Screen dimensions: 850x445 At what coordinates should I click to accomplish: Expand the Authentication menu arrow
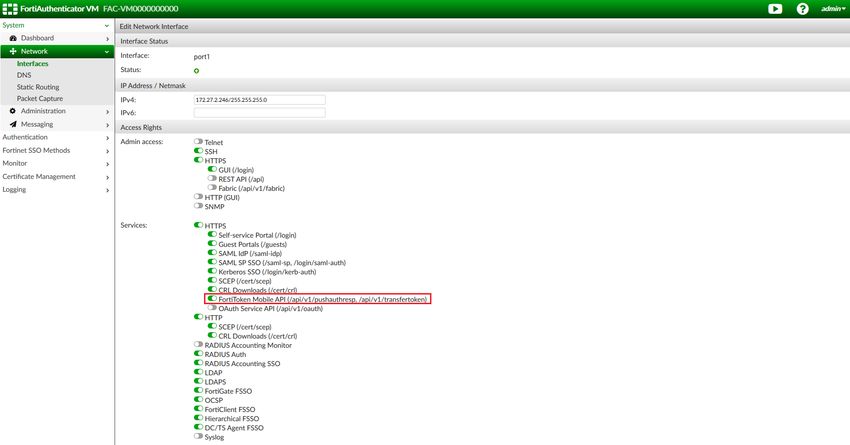pyautogui.click(x=107, y=138)
